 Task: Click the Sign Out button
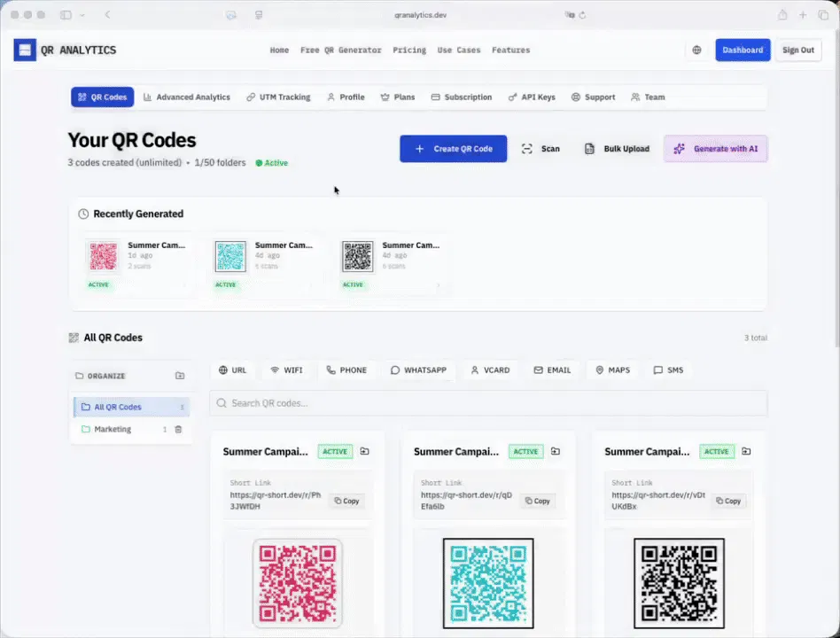(x=797, y=50)
